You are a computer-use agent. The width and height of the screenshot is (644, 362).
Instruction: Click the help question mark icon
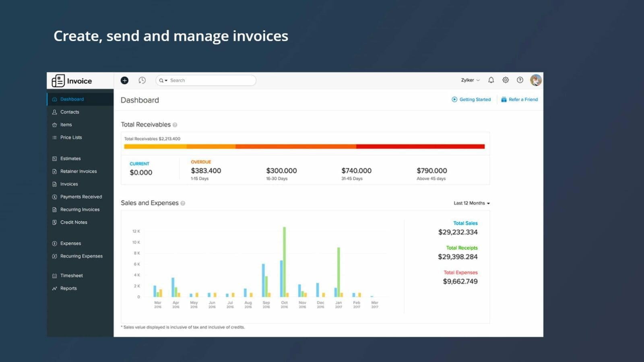click(x=520, y=80)
